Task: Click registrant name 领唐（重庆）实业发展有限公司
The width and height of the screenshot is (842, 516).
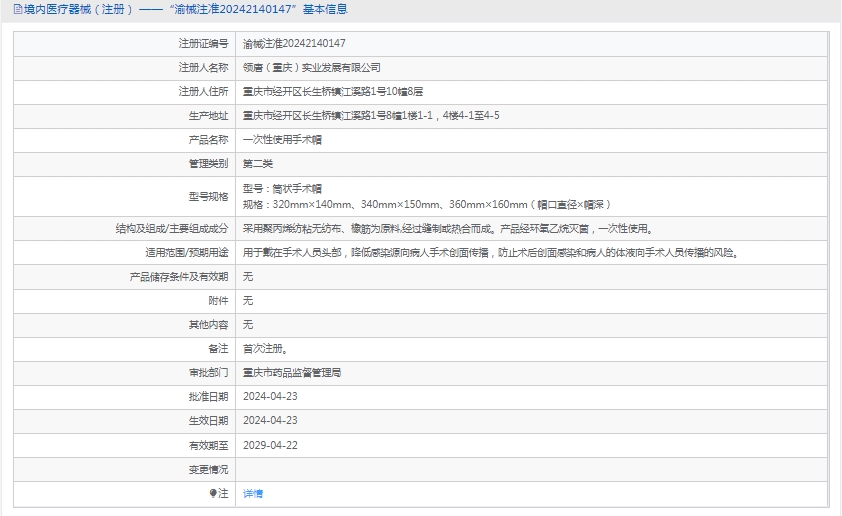Action: (x=312, y=67)
